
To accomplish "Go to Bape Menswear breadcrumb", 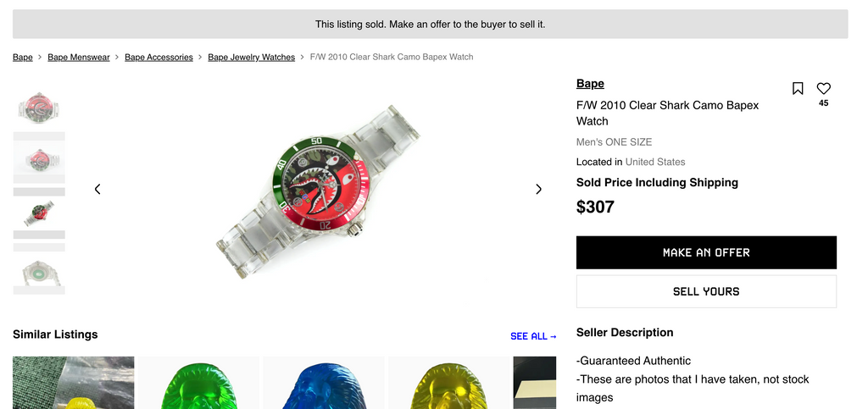I will tap(79, 57).
